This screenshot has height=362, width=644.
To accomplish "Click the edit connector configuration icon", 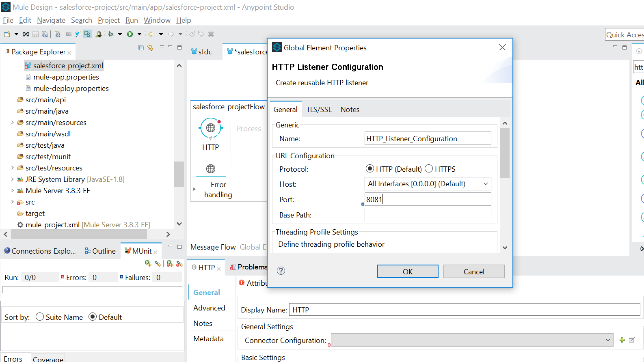I will coord(632,340).
